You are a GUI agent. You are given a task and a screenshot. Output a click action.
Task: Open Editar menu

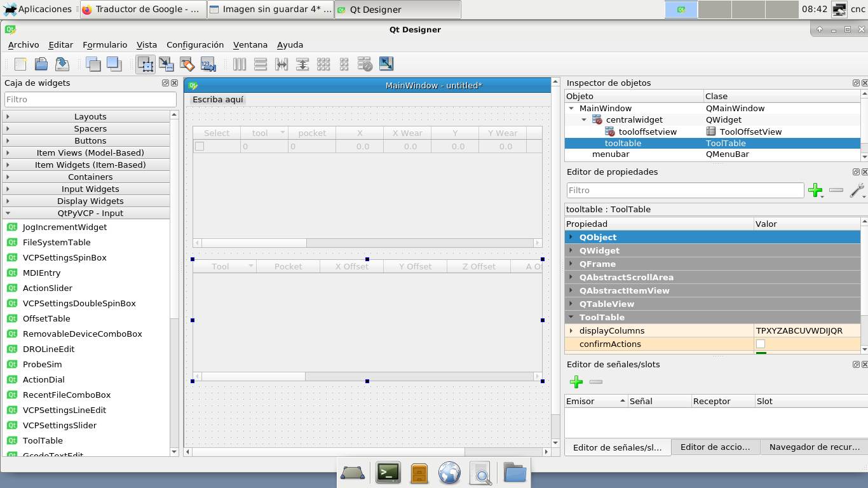point(61,44)
